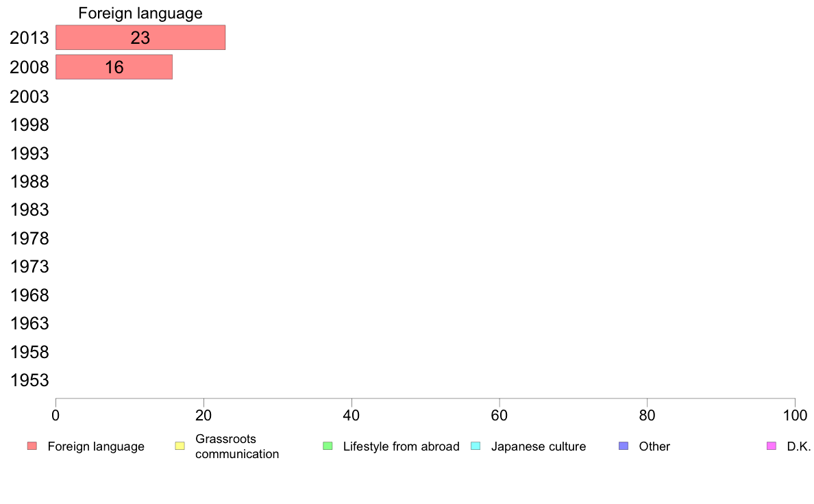Click the 2013 year label
The image size is (814, 504).
click(x=29, y=38)
